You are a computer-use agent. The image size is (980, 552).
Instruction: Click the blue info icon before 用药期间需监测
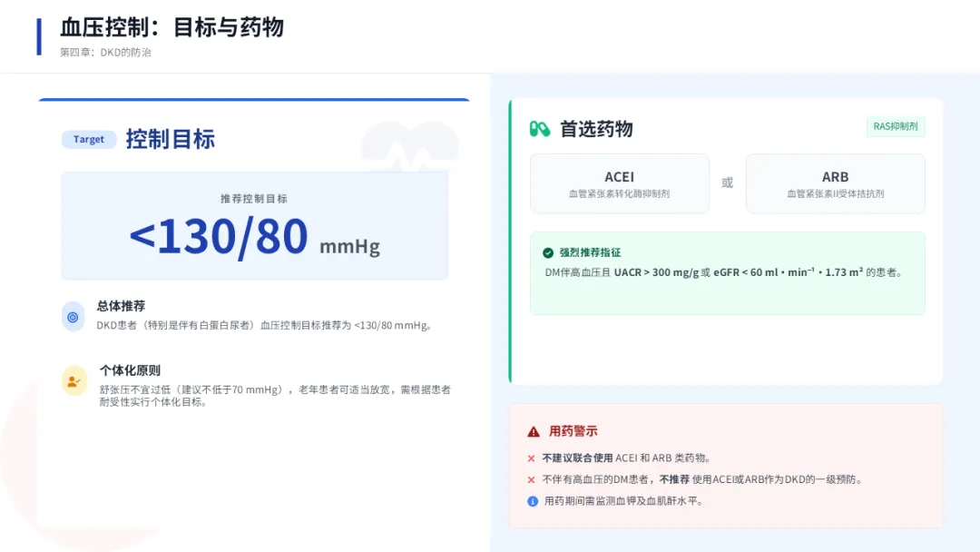pos(533,501)
